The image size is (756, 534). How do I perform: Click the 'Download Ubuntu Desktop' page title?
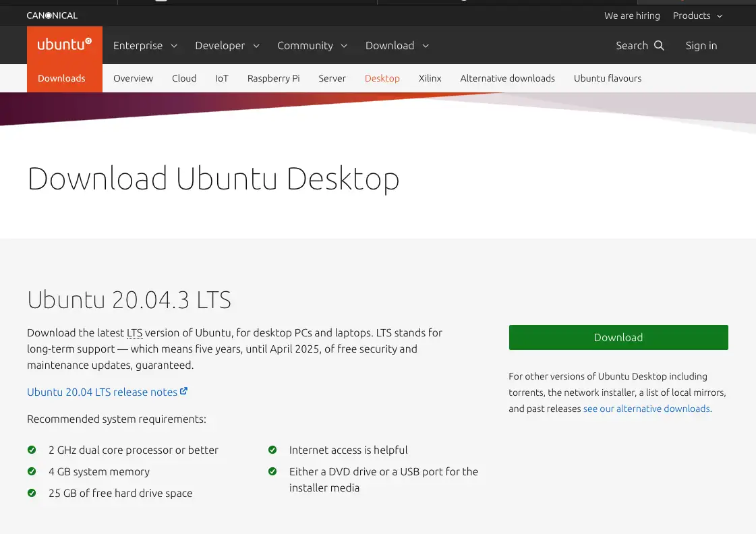point(213,179)
